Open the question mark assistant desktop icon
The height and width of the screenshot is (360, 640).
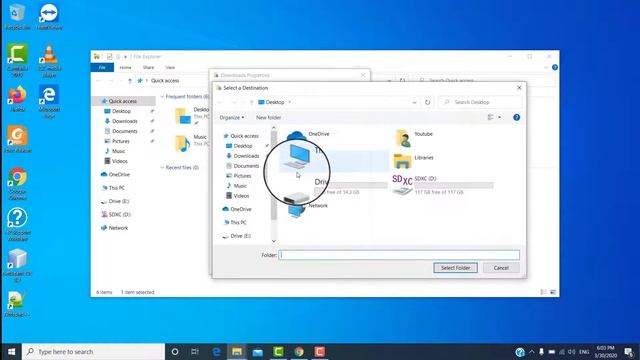(x=17, y=224)
